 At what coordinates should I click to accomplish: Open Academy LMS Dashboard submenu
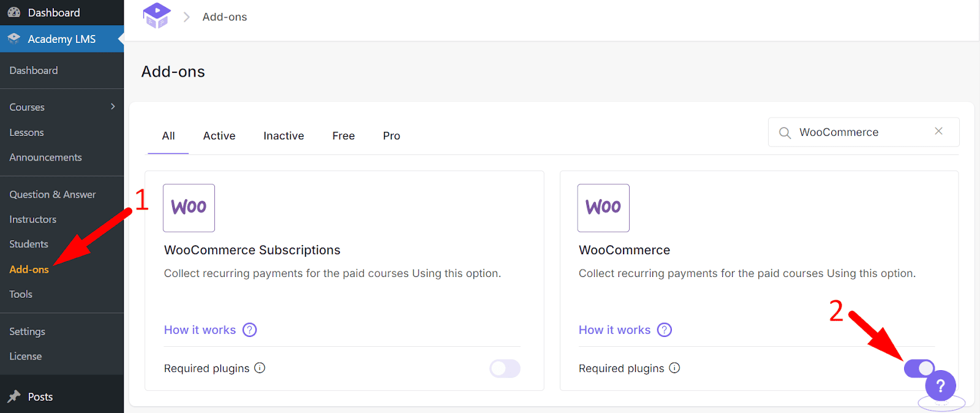coord(34,70)
